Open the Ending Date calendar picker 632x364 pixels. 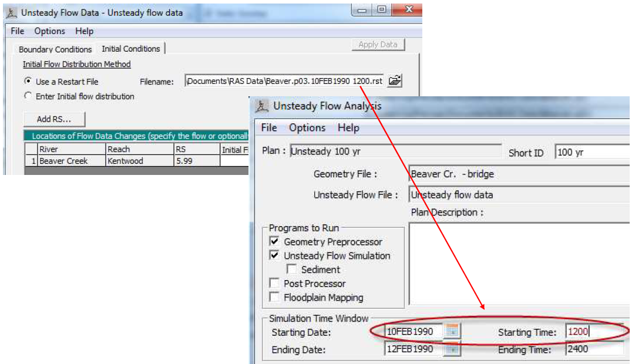pyautogui.click(x=452, y=349)
